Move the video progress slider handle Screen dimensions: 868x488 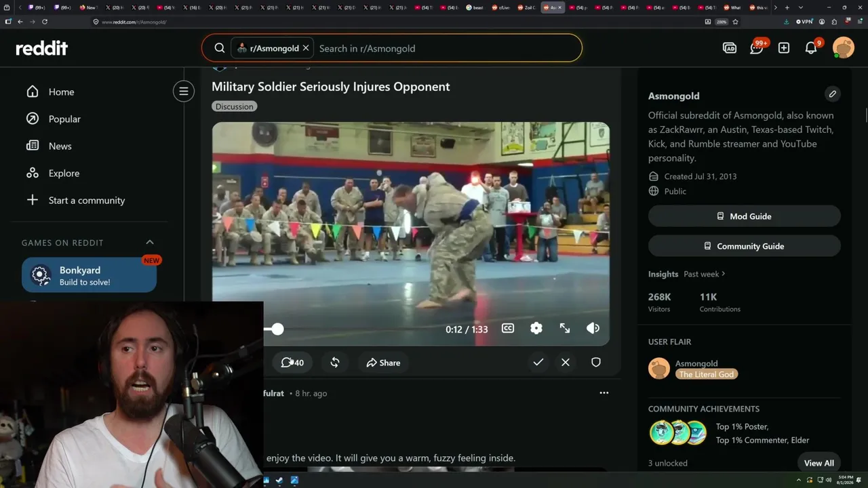[x=277, y=329]
